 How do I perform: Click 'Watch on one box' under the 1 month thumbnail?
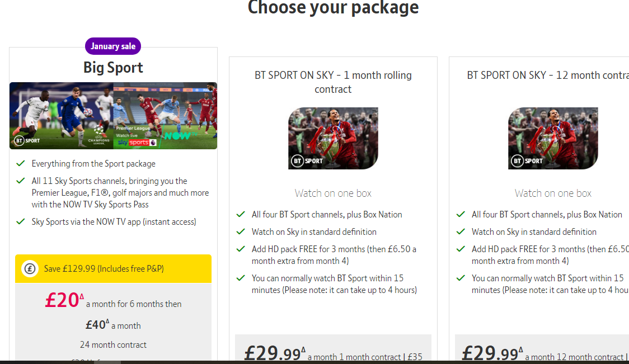coord(333,193)
